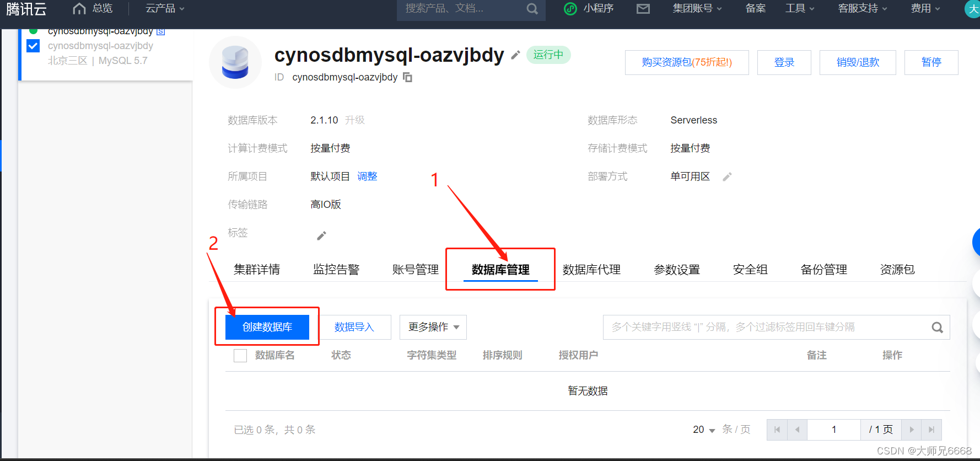Edit 部署方式 with pencil icon
Image resolution: width=980 pixels, height=461 pixels.
pyautogui.click(x=727, y=177)
